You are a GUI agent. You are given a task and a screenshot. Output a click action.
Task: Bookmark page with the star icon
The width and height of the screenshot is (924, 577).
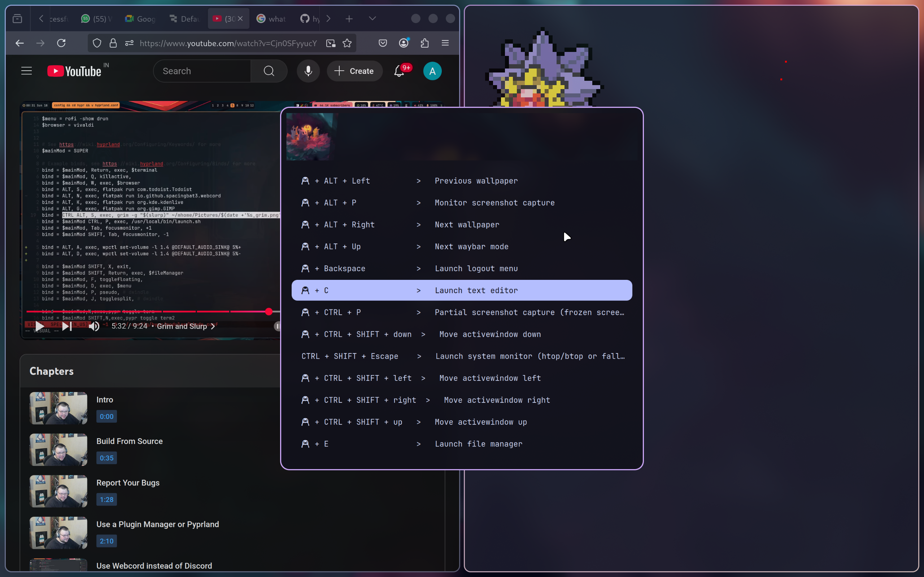click(347, 43)
